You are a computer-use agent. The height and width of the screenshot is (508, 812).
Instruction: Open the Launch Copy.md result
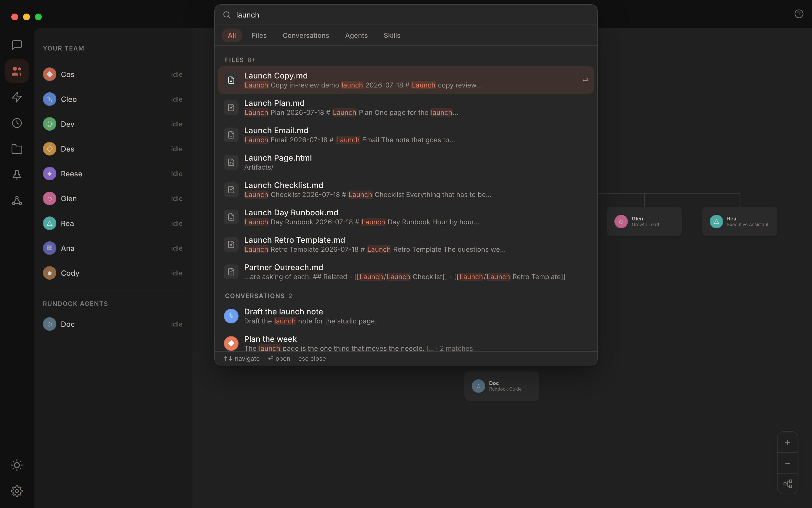[x=406, y=80]
